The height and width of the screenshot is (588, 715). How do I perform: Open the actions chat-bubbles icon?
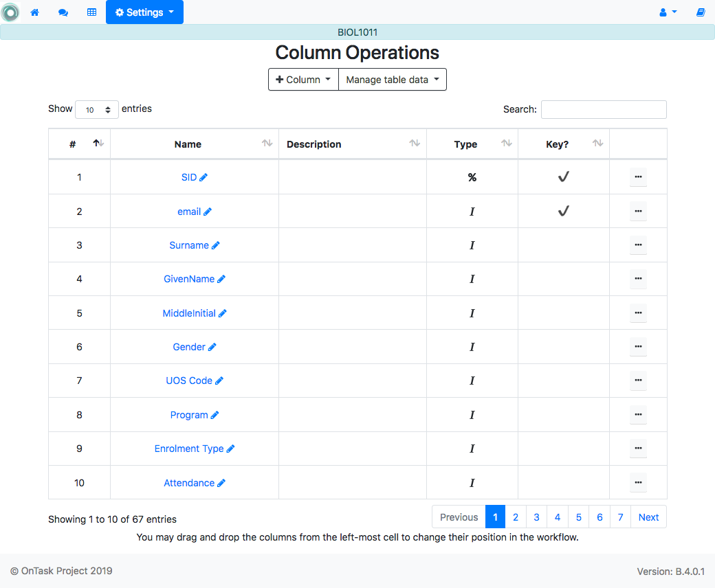tap(63, 12)
